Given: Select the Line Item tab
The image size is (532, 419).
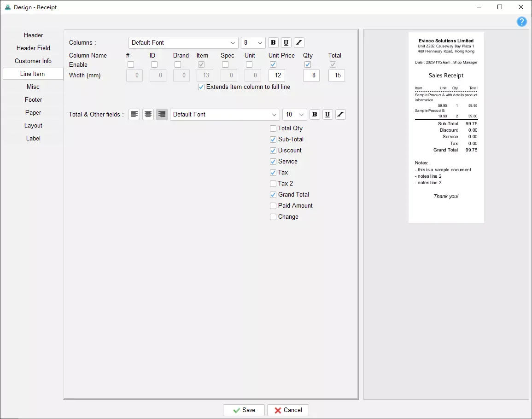Looking at the screenshot, I should click(33, 74).
